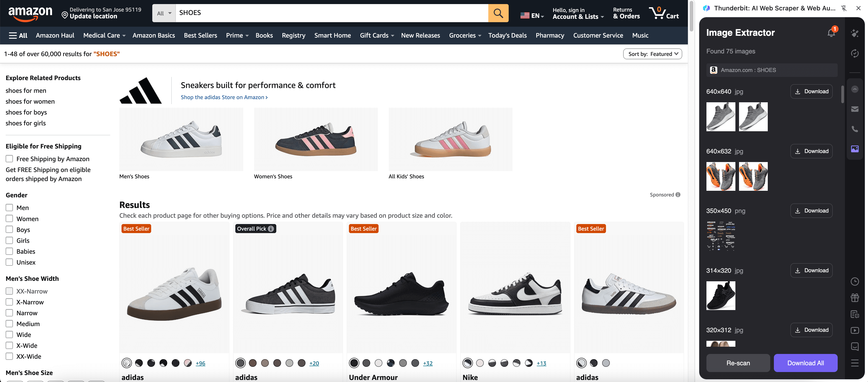Check the Women gender filter
The image size is (868, 382).
[9, 218]
